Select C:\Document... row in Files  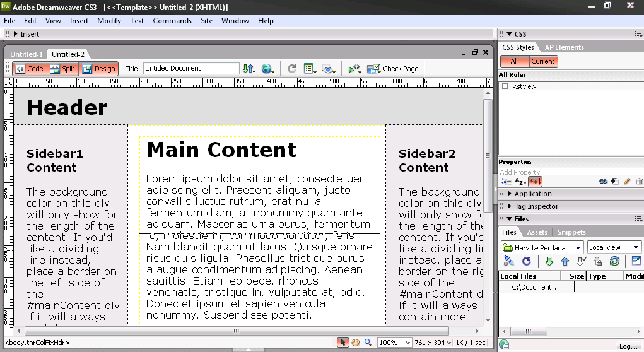pyautogui.click(x=535, y=287)
